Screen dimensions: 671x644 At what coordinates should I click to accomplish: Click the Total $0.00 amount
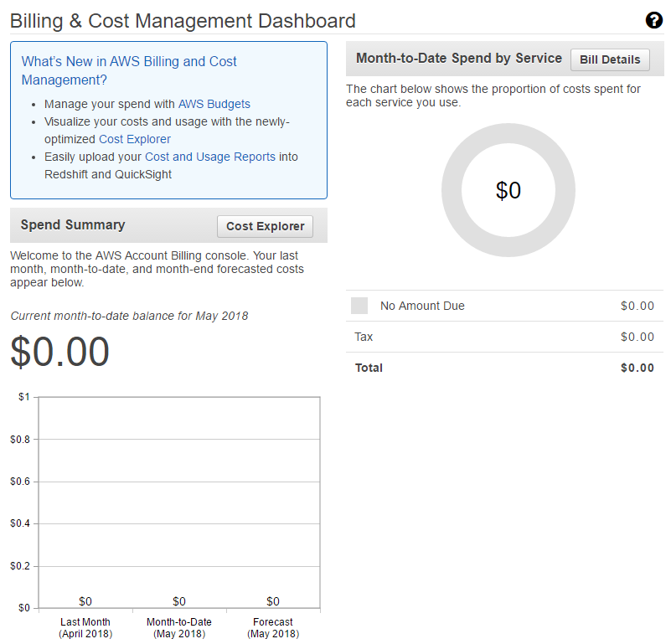point(637,368)
